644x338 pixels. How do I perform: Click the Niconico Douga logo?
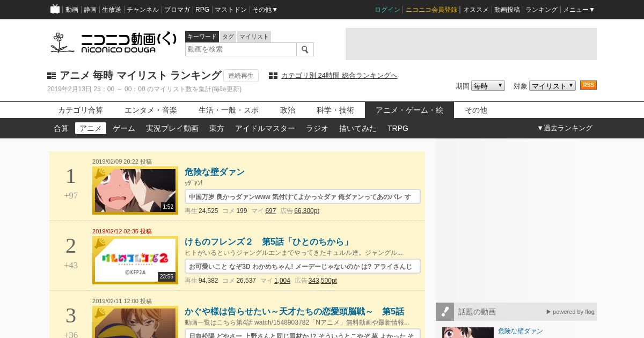coord(114,43)
